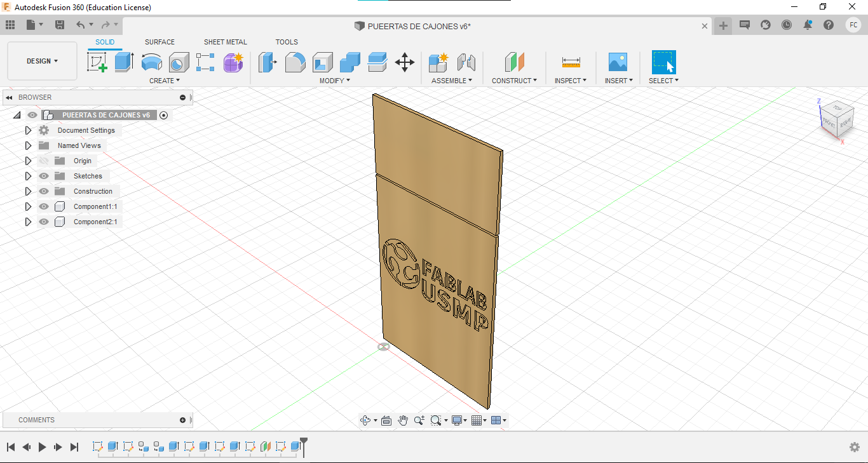Screen dimensions: 868x463
Task: Switch to the SHEET METAL tab
Action: click(x=226, y=42)
